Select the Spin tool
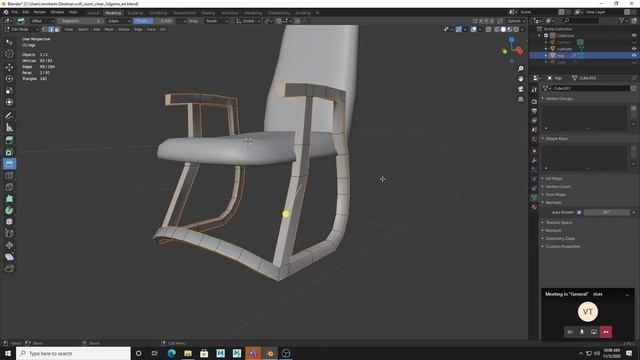The height and width of the screenshot is (360, 640). coord(9,210)
